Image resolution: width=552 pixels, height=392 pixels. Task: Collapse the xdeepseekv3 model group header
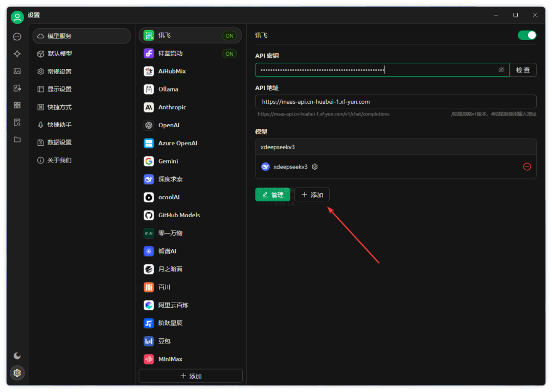click(x=396, y=147)
